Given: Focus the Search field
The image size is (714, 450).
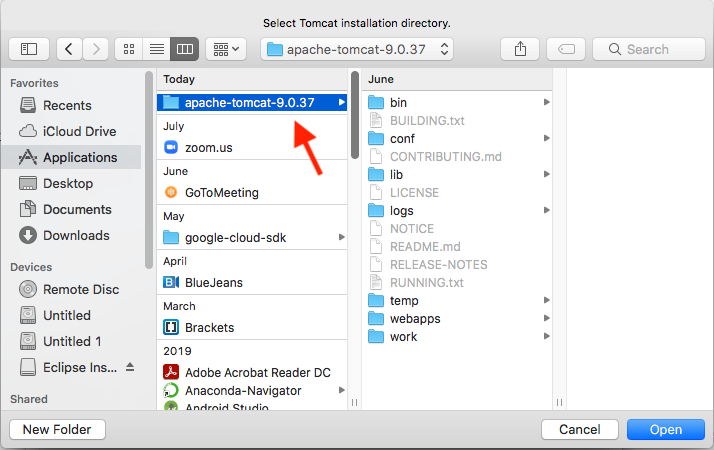Looking at the screenshot, I should 648,49.
